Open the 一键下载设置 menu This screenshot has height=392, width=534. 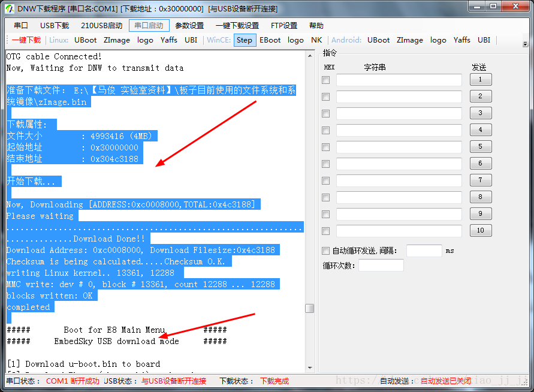point(237,26)
